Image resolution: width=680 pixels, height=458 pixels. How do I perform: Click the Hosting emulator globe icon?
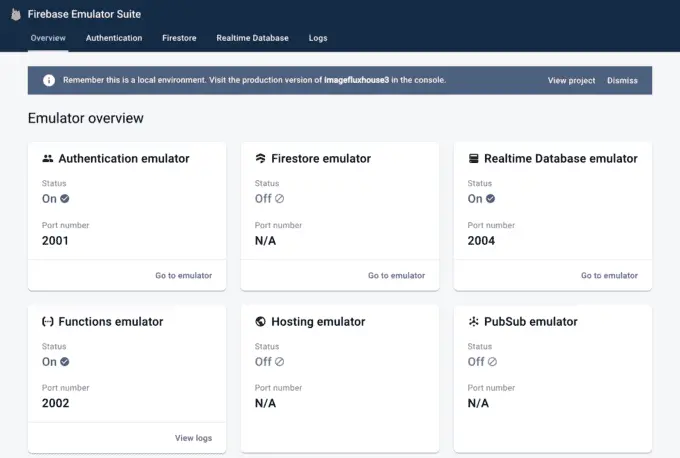[x=260, y=322]
